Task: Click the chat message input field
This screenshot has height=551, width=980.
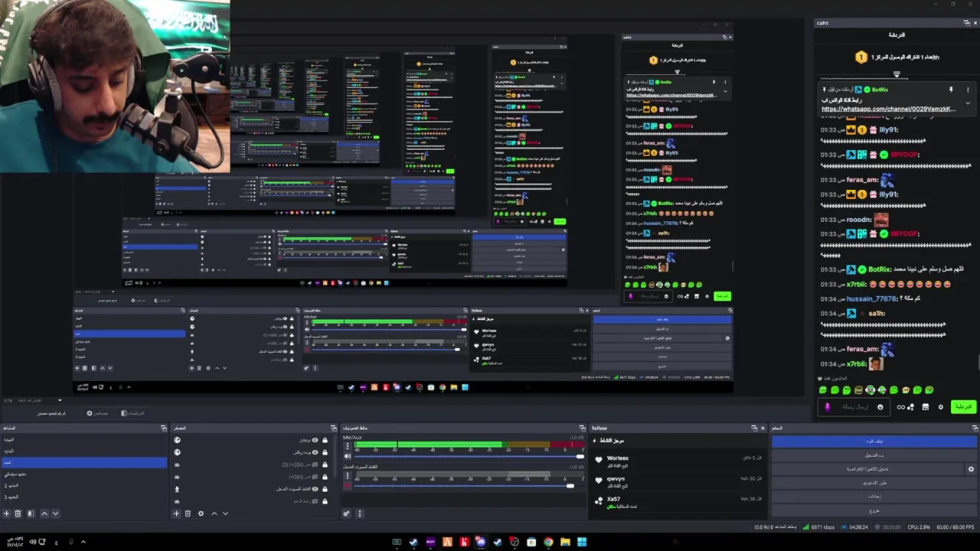Action: [x=854, y=406]
